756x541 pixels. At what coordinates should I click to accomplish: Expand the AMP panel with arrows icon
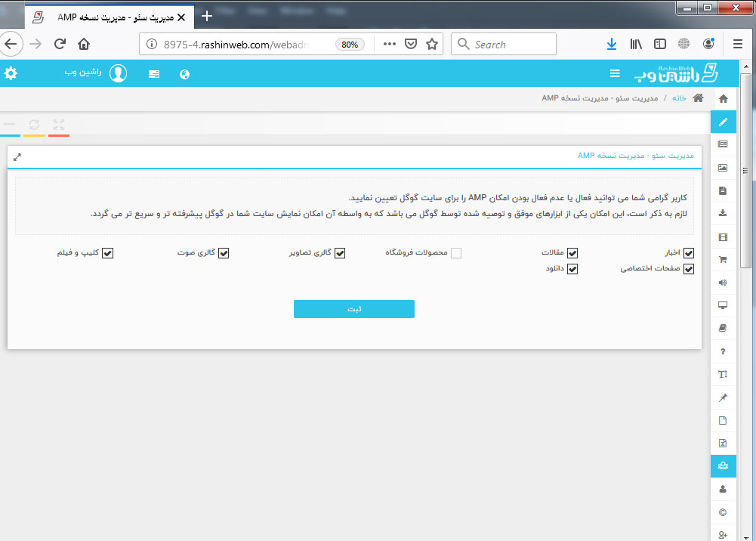click(x=17, y=157)
